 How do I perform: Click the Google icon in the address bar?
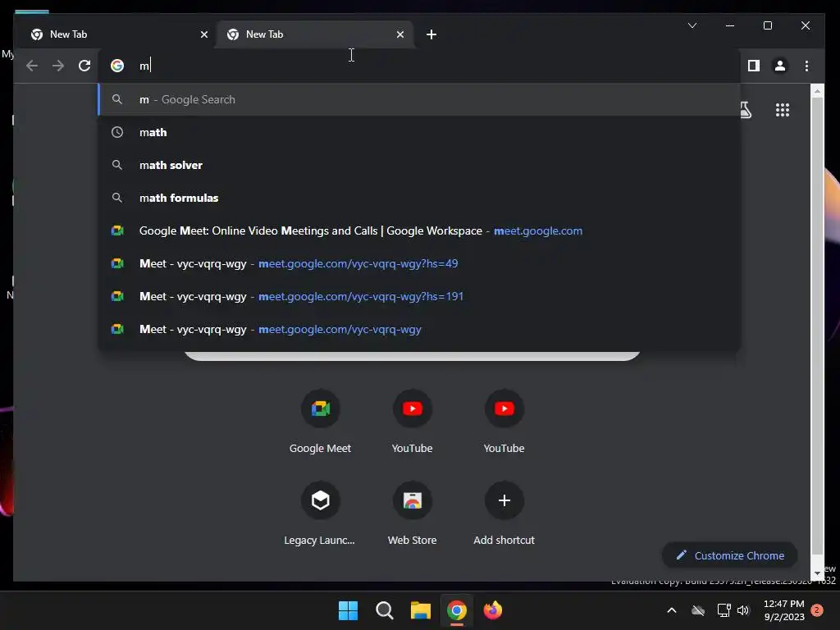[117, 66]
